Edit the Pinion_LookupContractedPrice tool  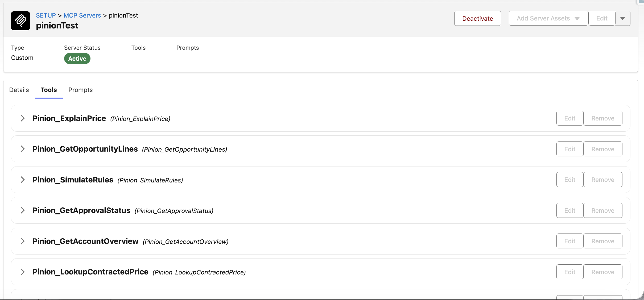pos(570,272)
